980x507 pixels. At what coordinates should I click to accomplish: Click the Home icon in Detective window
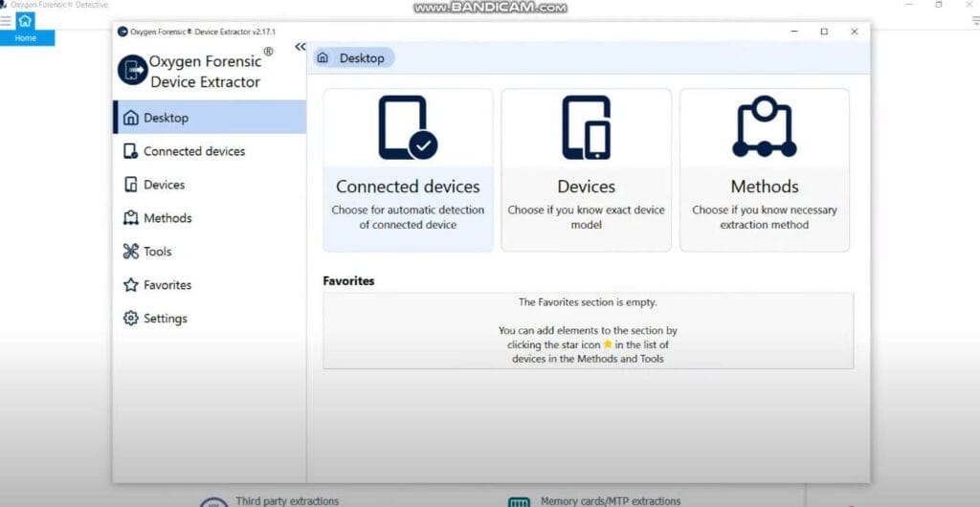tap(25, 21)
